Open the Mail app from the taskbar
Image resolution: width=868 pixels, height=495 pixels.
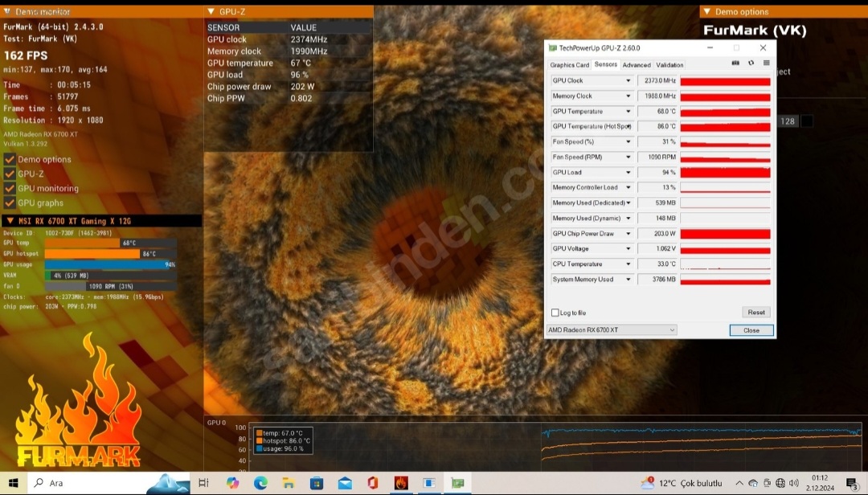(x=345, y=483)
